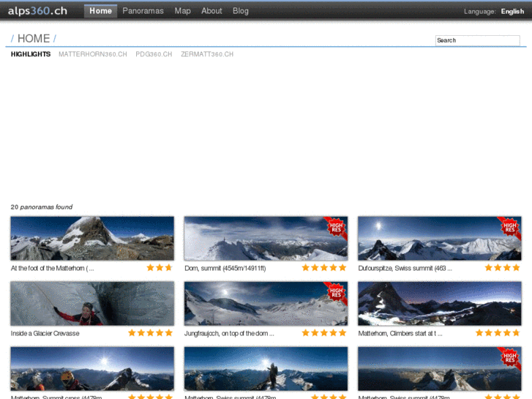Image resolution: width=532 pixels, height=399 pixels.
Task: Click third star of Dom summit rating
Action: tap(324, 267)
